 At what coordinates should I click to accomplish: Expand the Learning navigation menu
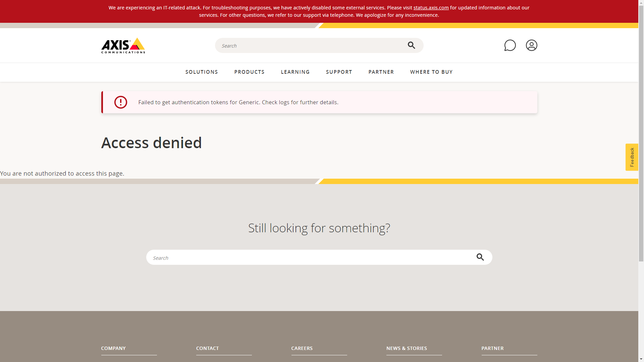(x=295, y=72)
